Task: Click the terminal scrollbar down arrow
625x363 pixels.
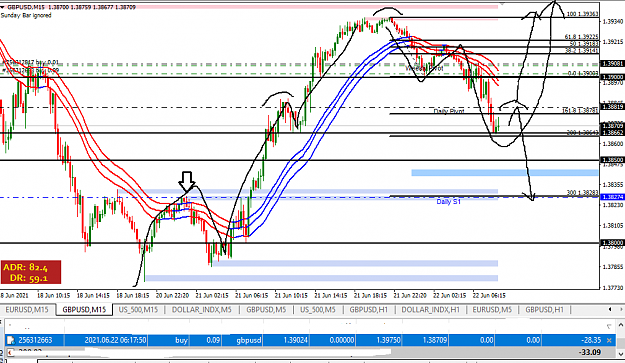Action: click(x=621, y=353)
